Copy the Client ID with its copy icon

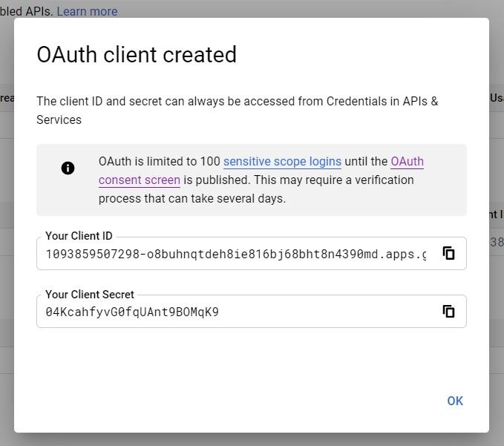448,253
